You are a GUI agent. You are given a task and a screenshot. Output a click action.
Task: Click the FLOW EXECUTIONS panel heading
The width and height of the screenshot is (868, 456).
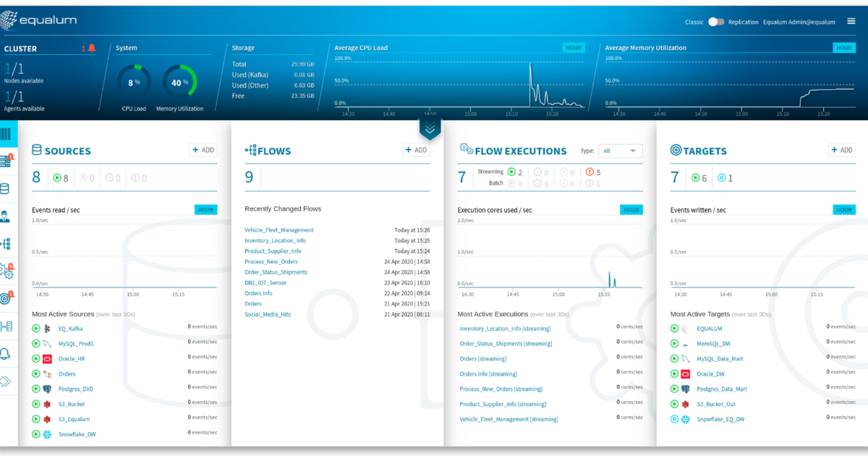pos(513,151)
